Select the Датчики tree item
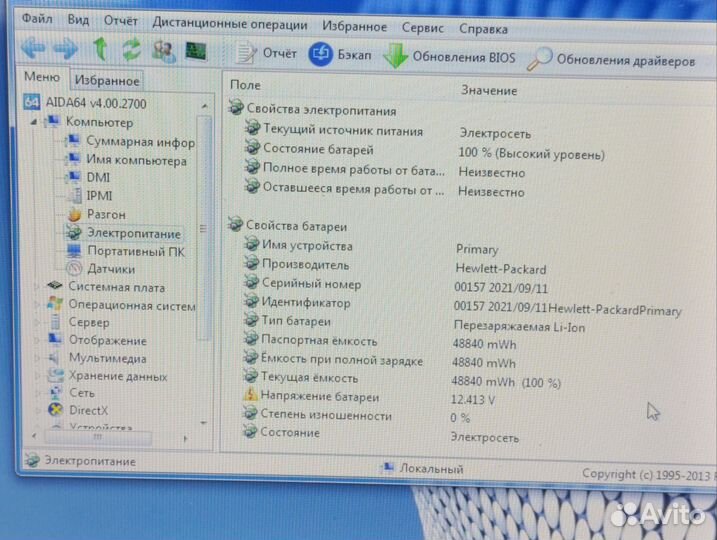The height and width of the screenshot is (540, 717). click(101, 269)
